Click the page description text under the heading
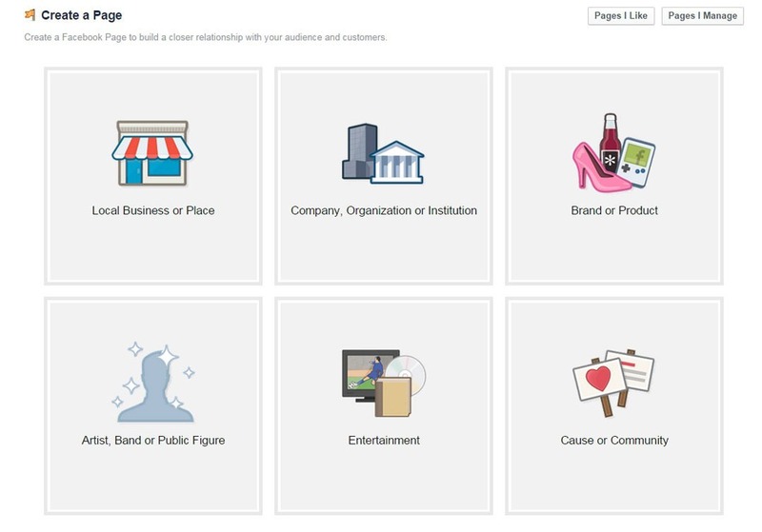Image resolution: width=762 pixels, height=532 pixels. pos(205,38)
